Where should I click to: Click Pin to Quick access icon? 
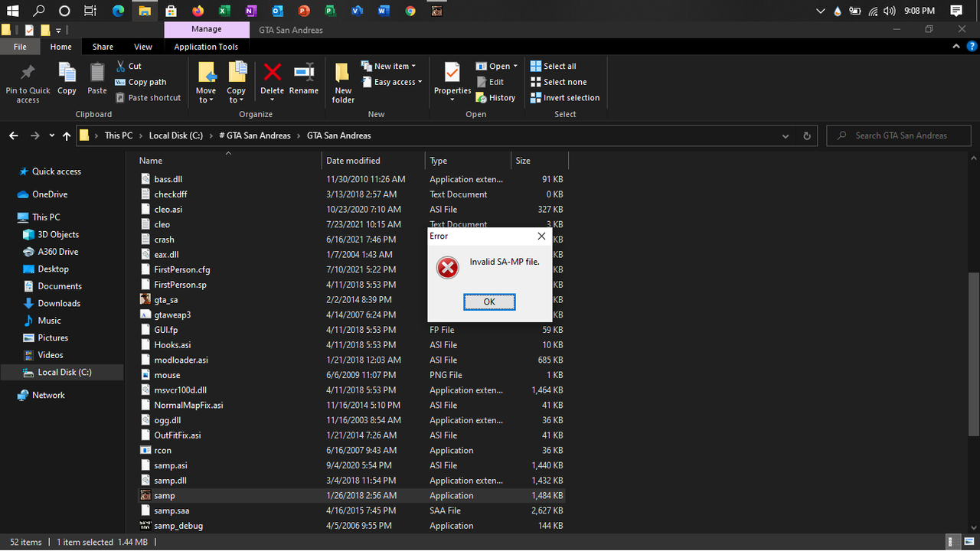click(28, 73)
